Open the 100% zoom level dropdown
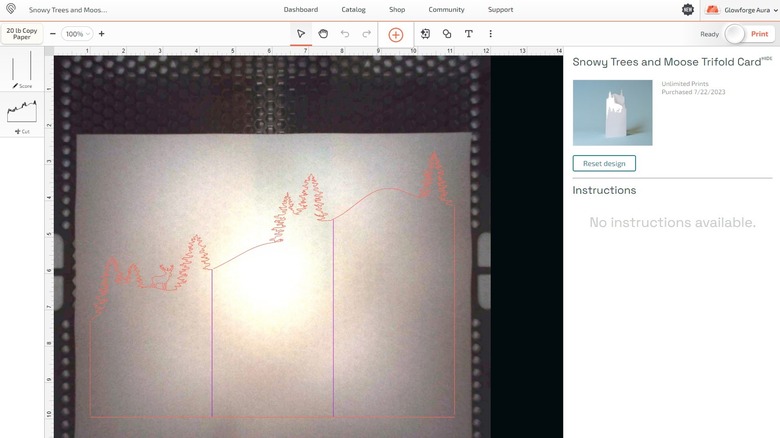Image resolution: width=780 pixels, height=438 pixels. tap(76, 34)
